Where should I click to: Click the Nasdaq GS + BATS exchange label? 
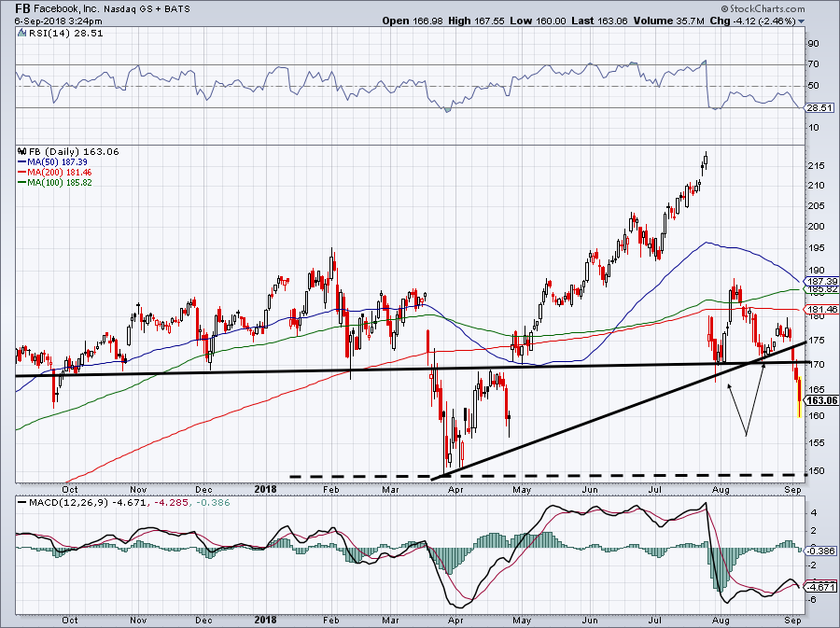click(147, 9)
